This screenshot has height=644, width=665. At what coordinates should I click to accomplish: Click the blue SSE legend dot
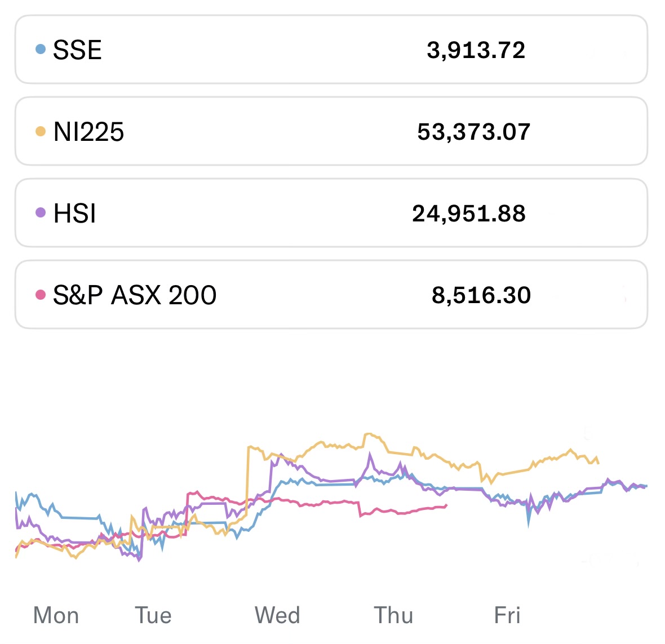pos(40,50)
